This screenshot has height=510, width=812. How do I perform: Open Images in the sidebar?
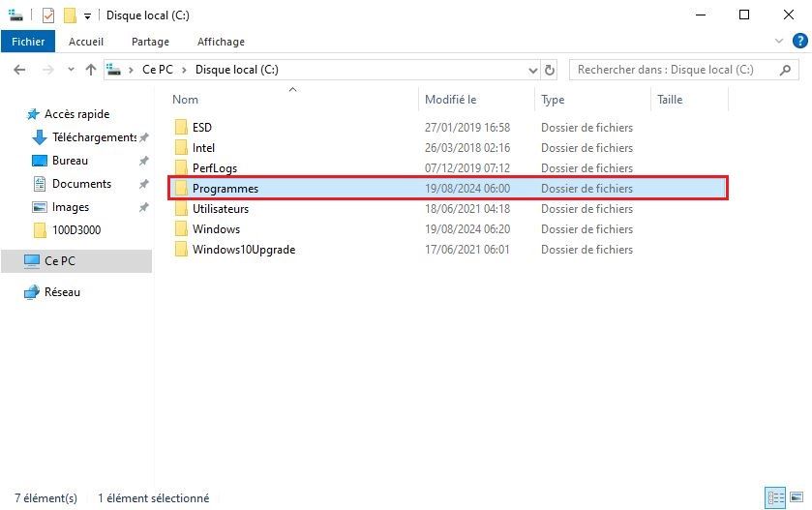[x=71, y=207]
